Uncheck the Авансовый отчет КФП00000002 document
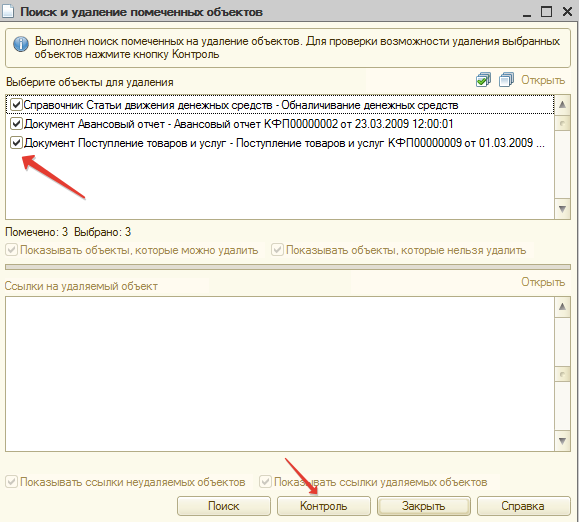579x522 pixels. pos(16,124)
